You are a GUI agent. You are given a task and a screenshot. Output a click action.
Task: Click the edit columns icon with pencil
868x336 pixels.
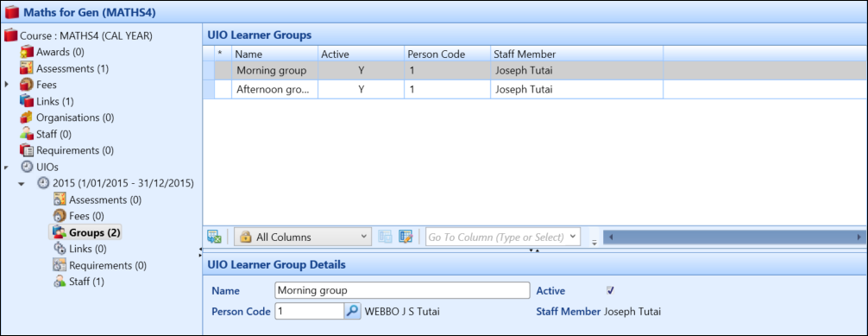point(406,237)
